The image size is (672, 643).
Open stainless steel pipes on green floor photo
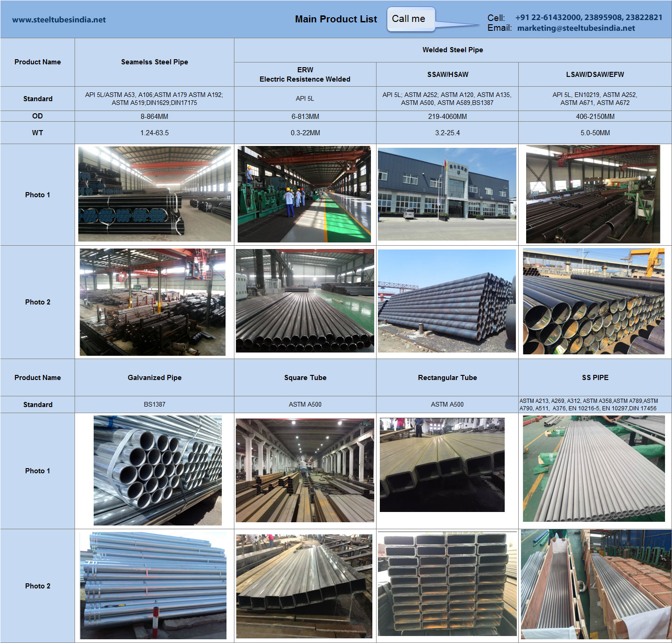(x=594, y=469)
